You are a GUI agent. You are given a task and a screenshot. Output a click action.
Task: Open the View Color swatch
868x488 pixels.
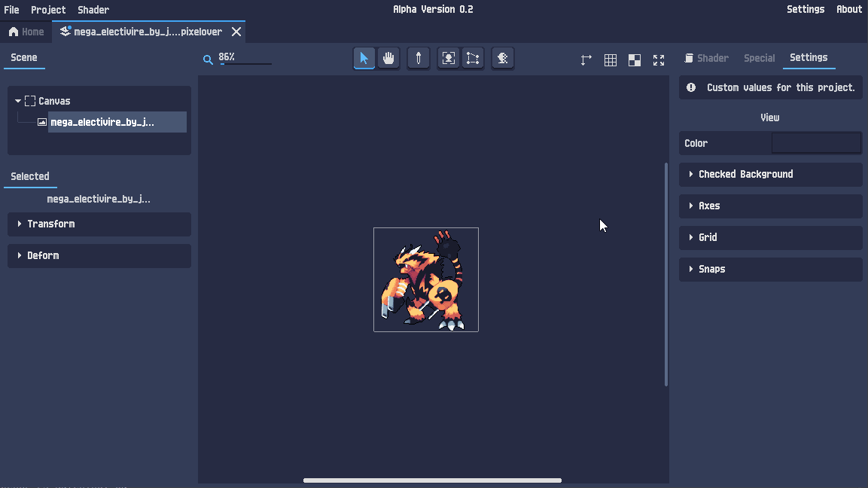coord(817,143)
